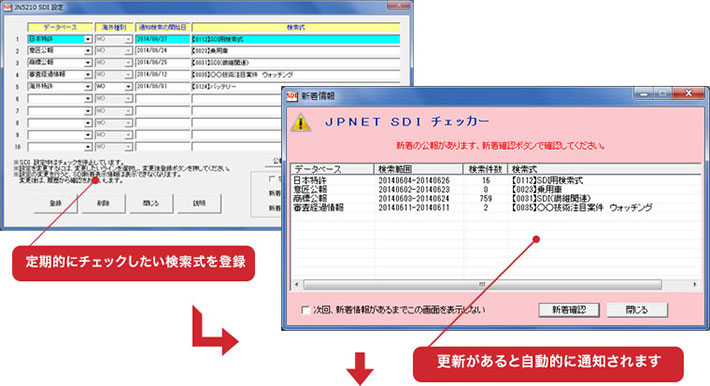
Task: Click the 【0023】乗用車 cell in 新着情報 list
Action: point(536,189)
